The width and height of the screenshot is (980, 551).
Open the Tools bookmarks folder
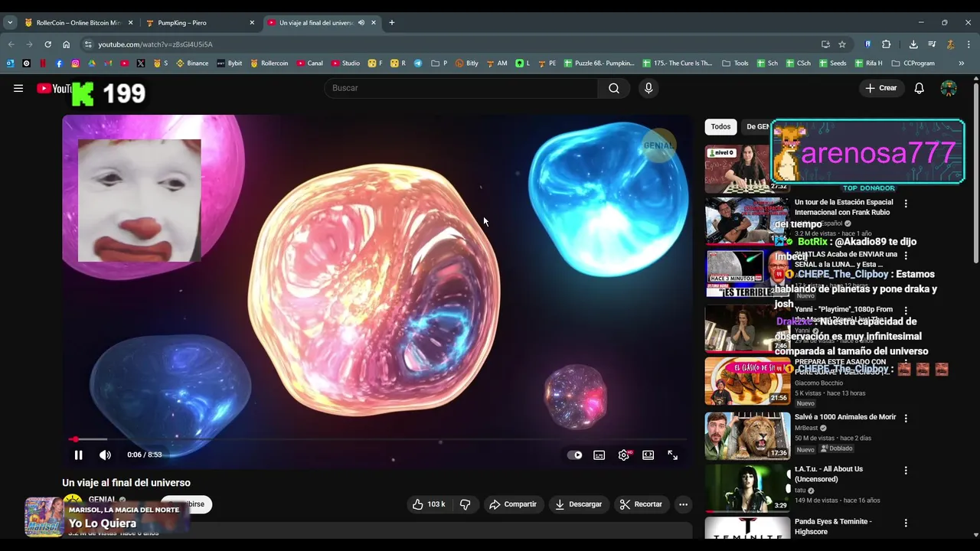coord(735,64)
